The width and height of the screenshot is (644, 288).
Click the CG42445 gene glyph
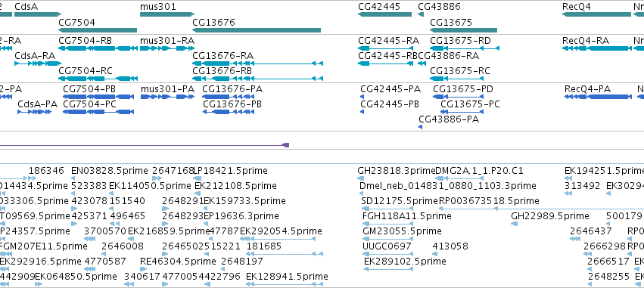point(385,14)
